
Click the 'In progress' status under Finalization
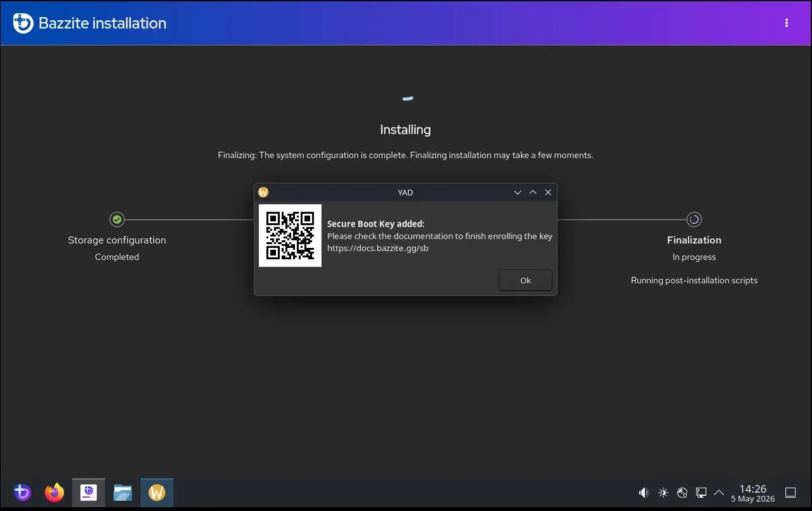(x=694, y=257)
